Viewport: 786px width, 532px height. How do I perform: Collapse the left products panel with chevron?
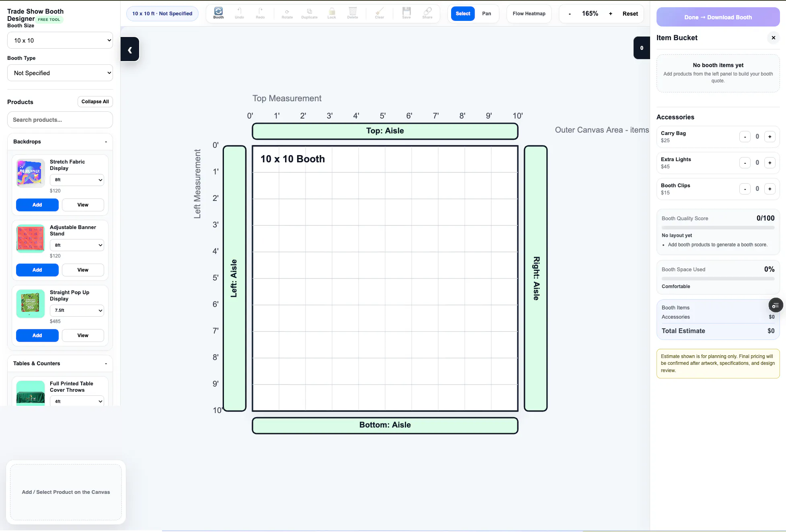(130, 49)
